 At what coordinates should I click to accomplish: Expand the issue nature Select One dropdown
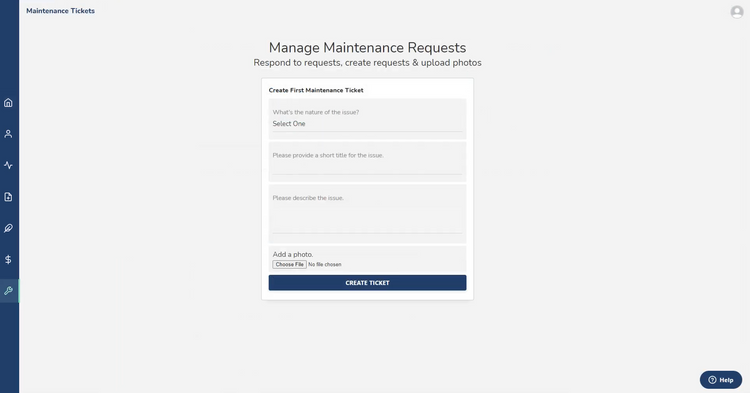click(x=367, y=124)
